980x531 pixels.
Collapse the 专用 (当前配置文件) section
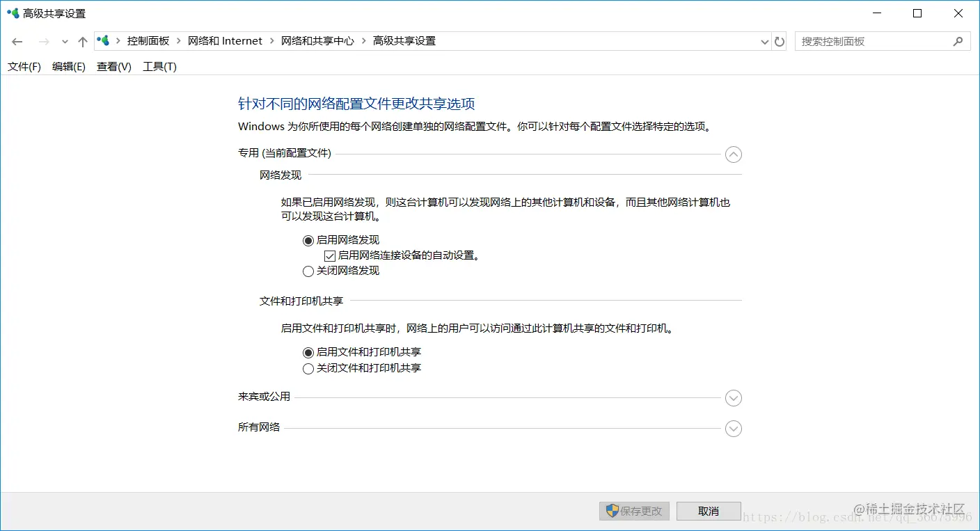(733, 154)
